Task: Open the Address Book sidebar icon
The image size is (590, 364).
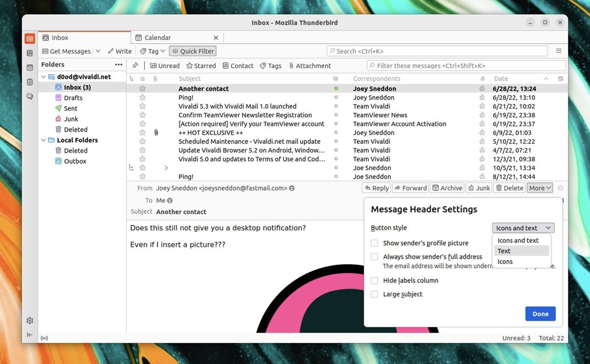Action: (x=29, y=53)
